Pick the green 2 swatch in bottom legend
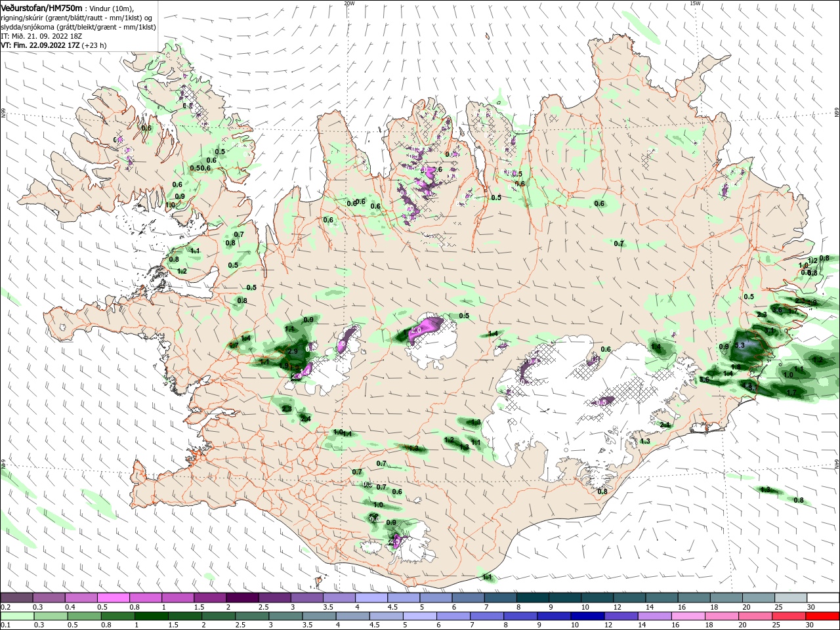The height and width of the screenshot is (630, 840). pyautogui.click(x=219, y=616)
